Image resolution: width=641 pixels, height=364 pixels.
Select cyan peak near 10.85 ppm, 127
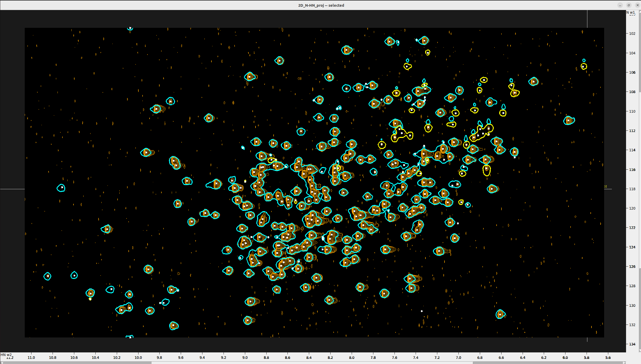click(x=47, y=276)
